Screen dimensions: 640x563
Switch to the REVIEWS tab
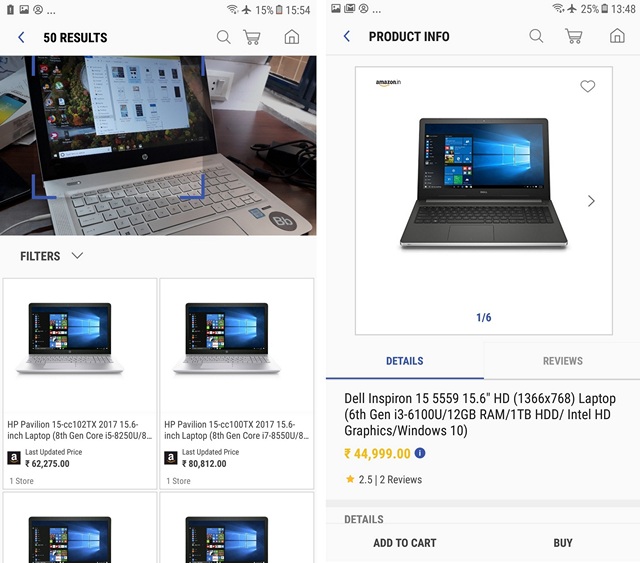pyautogui.click(x=562, y=361)
